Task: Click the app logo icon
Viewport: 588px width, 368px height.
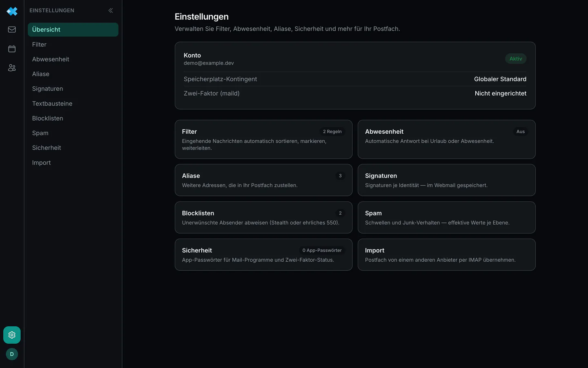Action: pyautogui.click(x=12, y=11)
